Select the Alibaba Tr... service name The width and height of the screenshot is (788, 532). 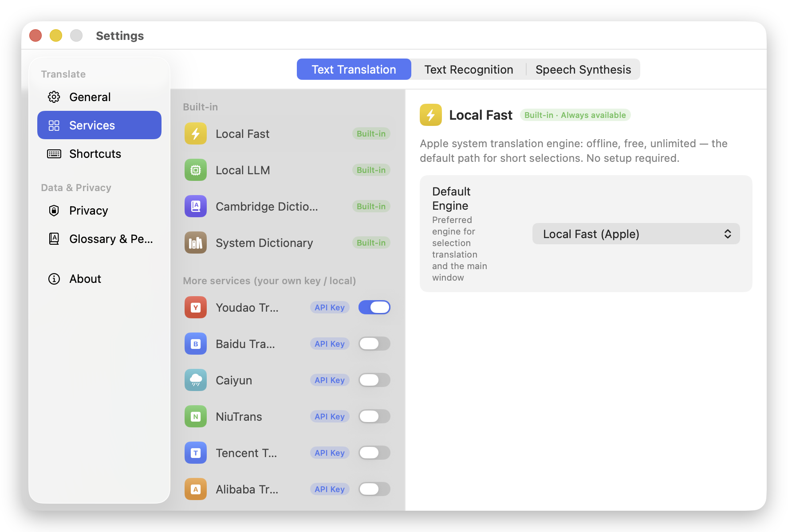click(x=247, y=489)
